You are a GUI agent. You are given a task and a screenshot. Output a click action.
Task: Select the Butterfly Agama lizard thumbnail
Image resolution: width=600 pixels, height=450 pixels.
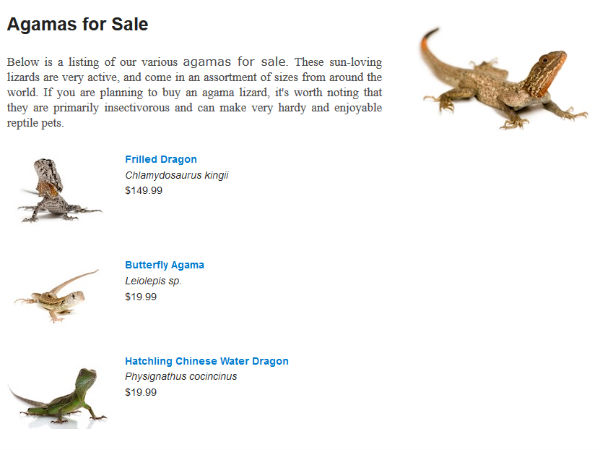56,294
